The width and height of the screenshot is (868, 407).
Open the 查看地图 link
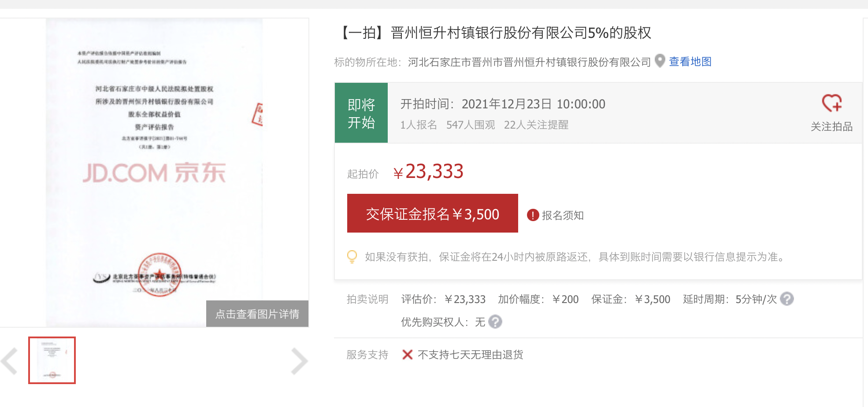[690, 62]
